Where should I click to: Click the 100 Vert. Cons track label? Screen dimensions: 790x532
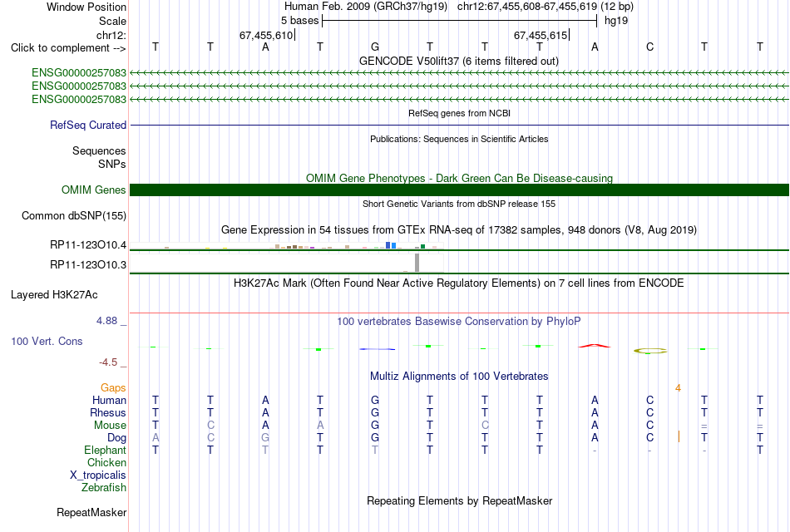(x=47, y=341)
